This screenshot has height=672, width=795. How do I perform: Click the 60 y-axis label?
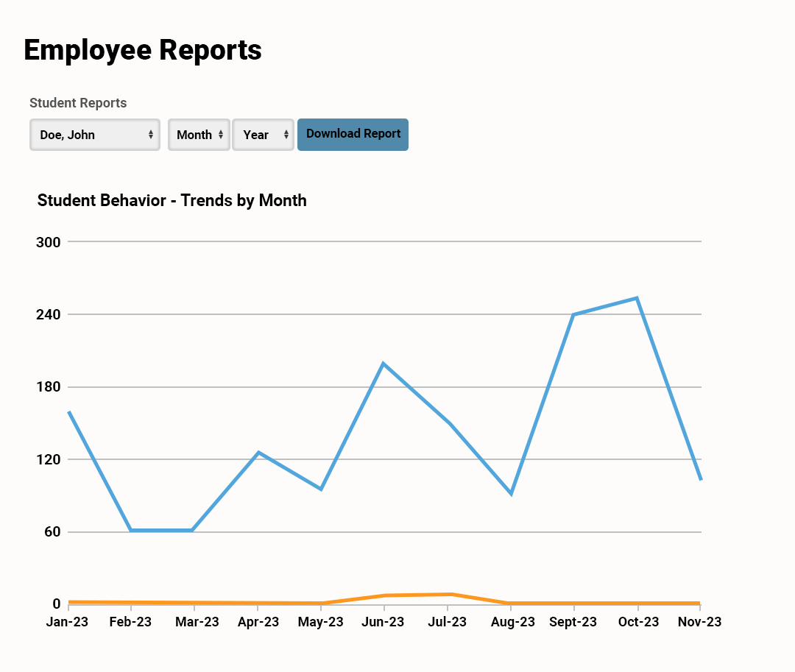52,532
